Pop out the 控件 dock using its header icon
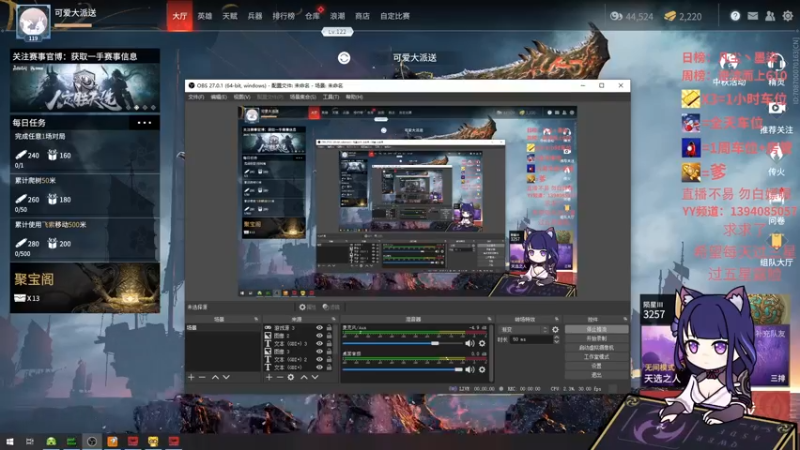800x450 pixels. point(625,319)
